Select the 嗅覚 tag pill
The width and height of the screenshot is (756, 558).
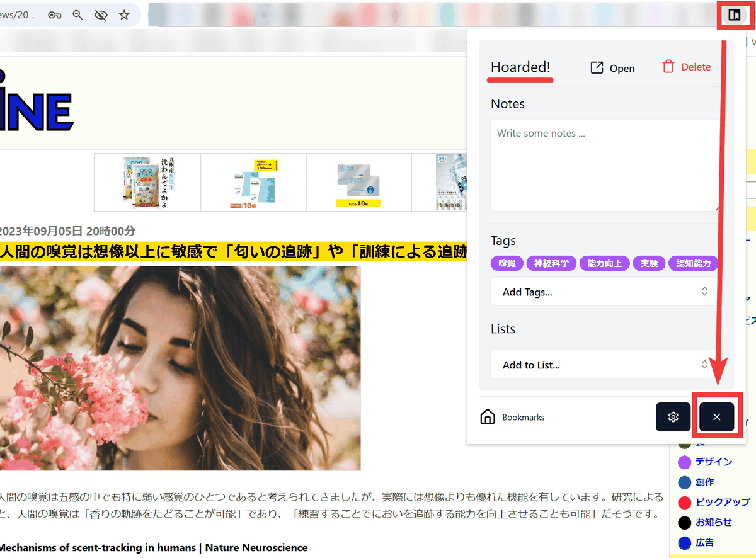point(507,263)
